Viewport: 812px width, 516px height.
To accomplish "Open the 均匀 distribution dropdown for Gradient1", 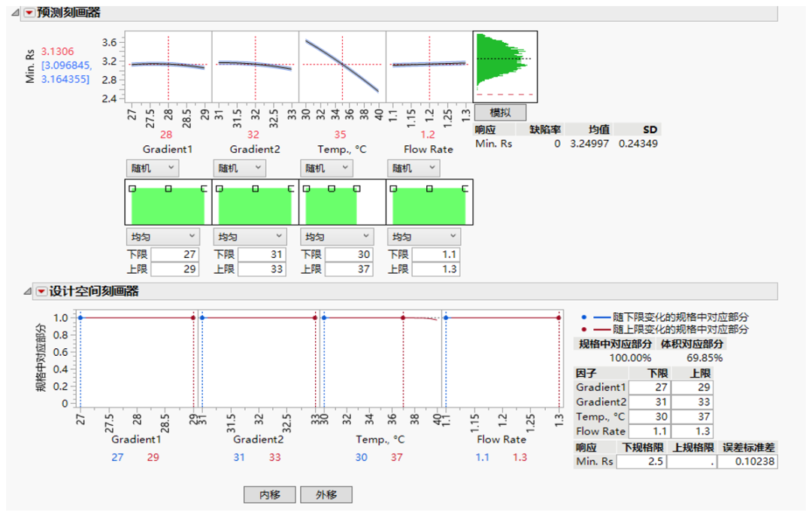I will coord(163,237).
